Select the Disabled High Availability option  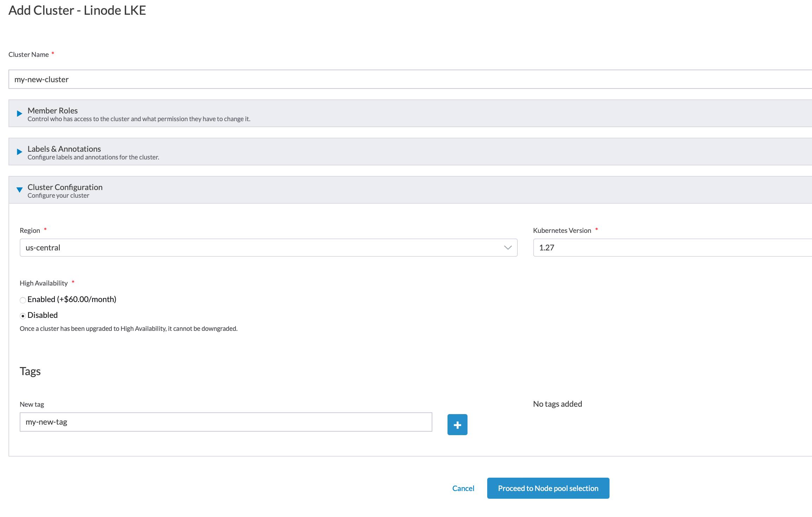click(x=22, y=315)
